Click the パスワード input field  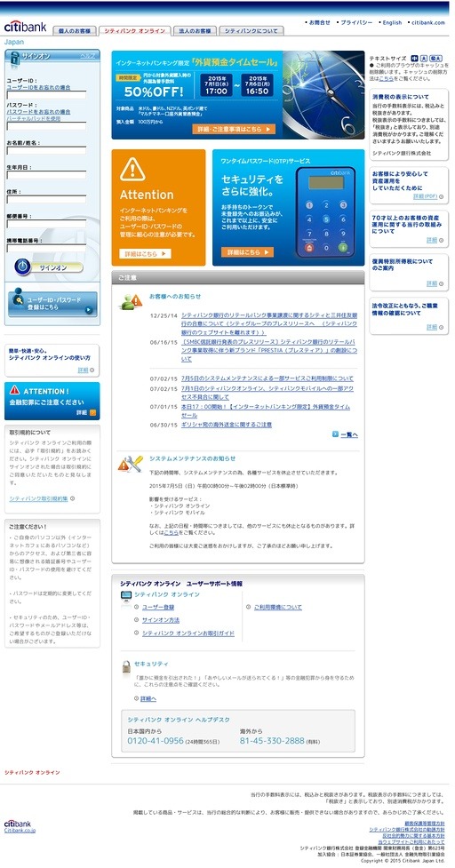click(x=46, y=126)
